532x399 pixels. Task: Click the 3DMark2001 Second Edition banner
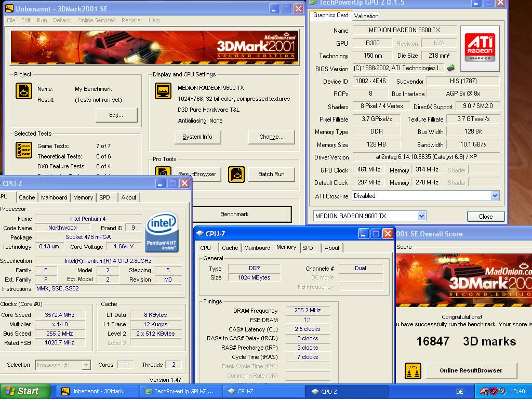[155, 47]
